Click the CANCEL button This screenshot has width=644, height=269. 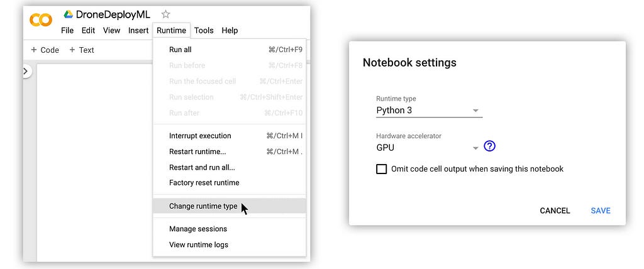click(555, 211)
